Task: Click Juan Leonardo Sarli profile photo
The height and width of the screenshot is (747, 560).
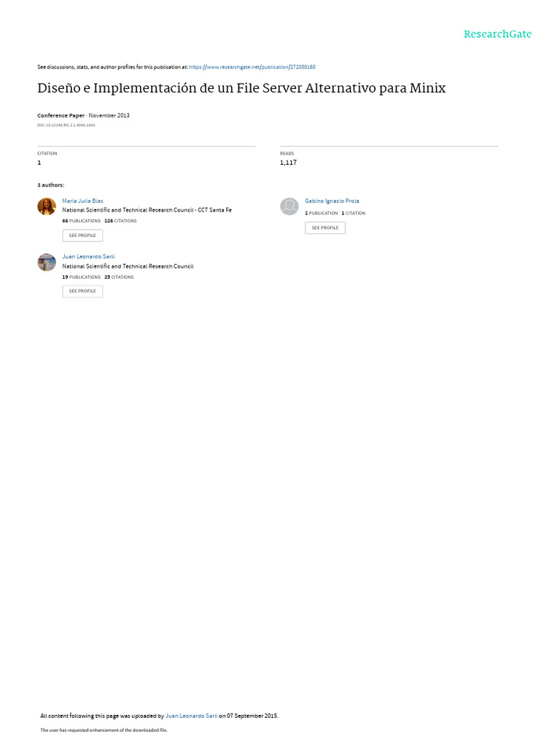Action: (x=47, y=262)
